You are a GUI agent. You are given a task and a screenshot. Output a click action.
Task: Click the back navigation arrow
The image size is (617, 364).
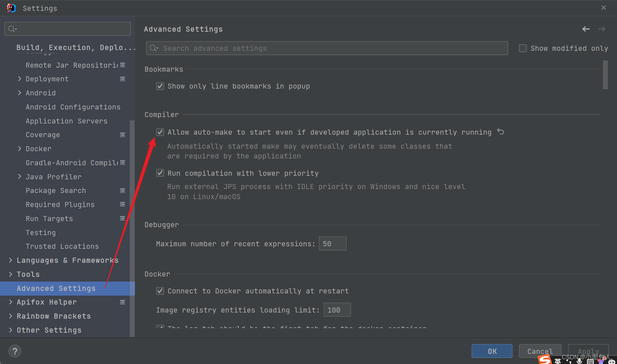pos(586,29)
